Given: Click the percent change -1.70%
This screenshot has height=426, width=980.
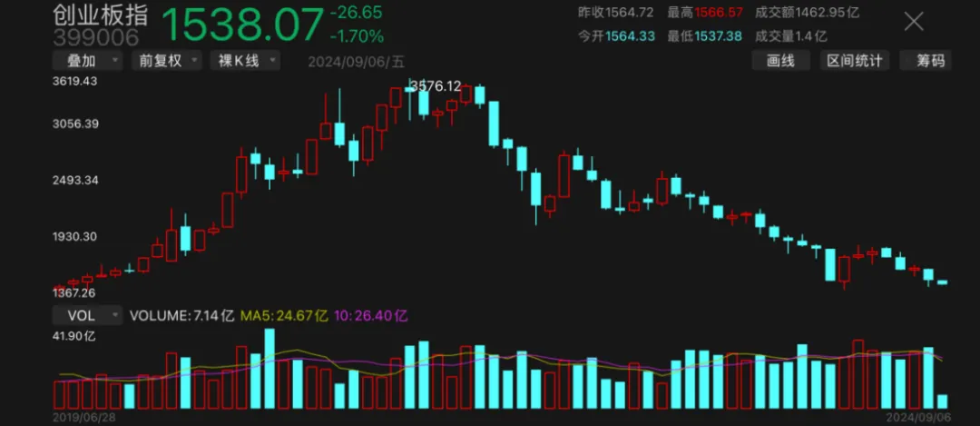Looking at the screenshot, I should [x=357, y=36].
